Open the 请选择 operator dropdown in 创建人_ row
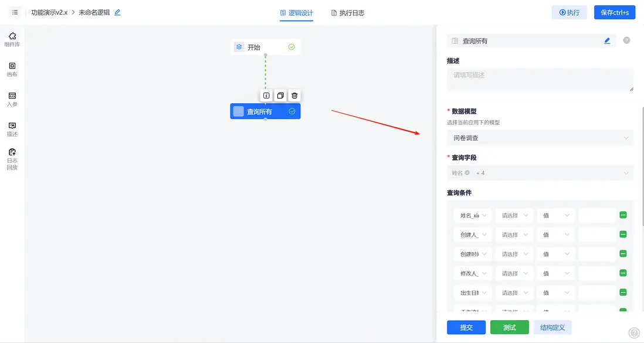644x343 pixels. pos(514,235)
